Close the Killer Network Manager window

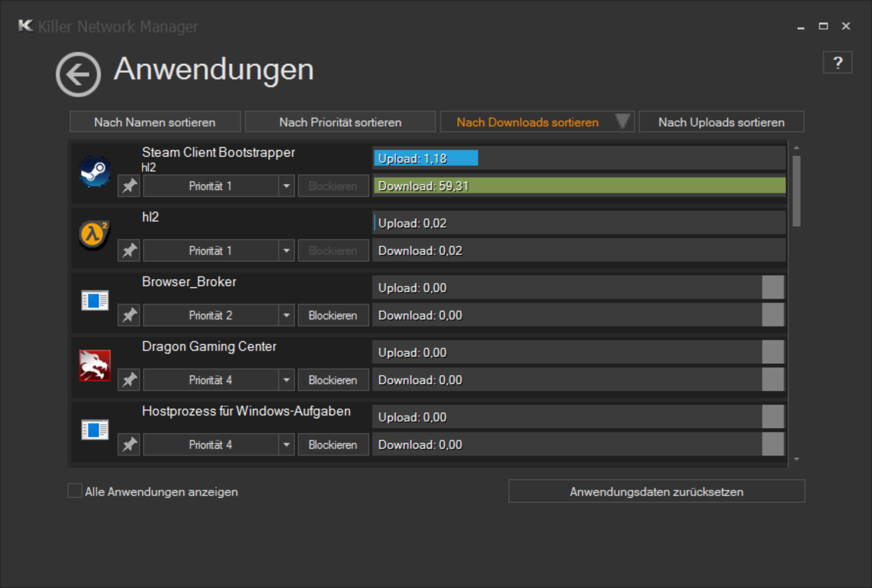[x=846, y=26]
